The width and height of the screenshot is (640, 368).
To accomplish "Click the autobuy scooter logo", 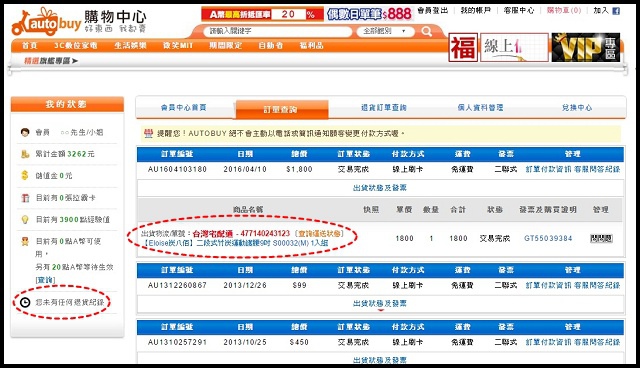I will pos(47,23).
